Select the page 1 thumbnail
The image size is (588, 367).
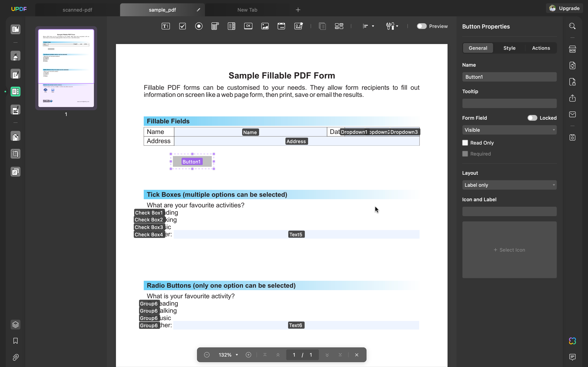[66, 68]
